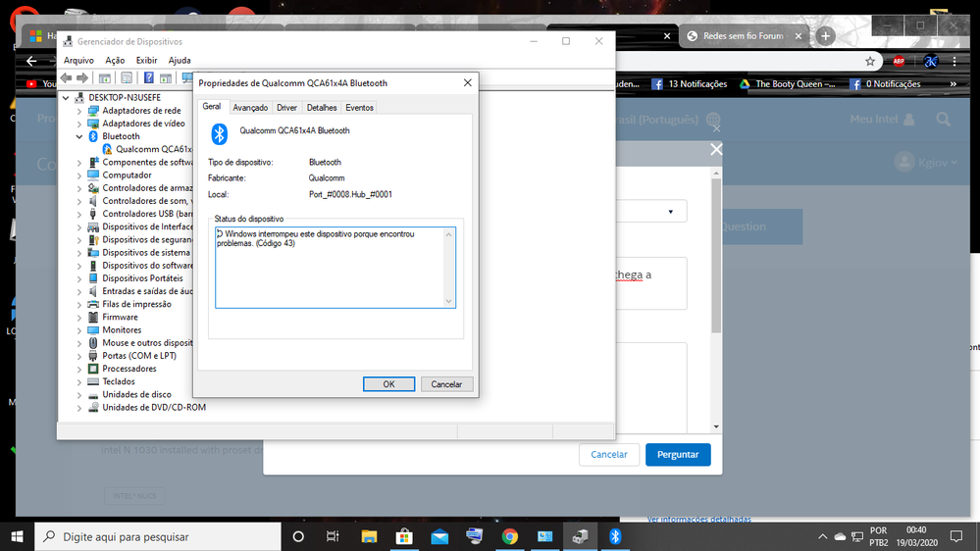The width and height of the screenshot is (980, 551).
Task: Open Mail app from the taskbar
Action: 439,536
